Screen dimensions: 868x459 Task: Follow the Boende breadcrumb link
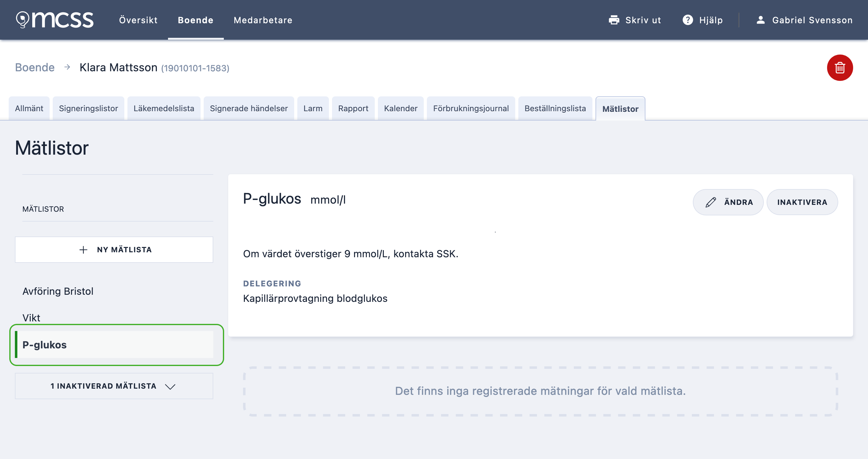click(x=35, y=67)
